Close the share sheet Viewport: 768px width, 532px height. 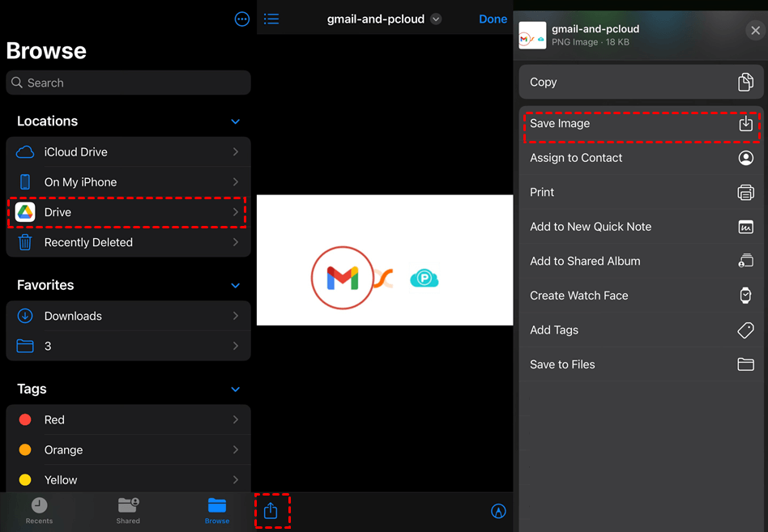pos(755,31)
